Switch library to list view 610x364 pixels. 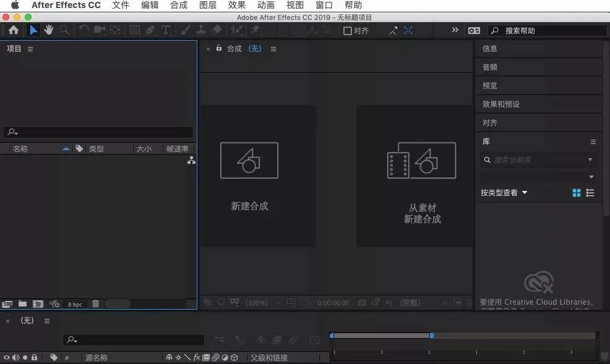point(590,193)
